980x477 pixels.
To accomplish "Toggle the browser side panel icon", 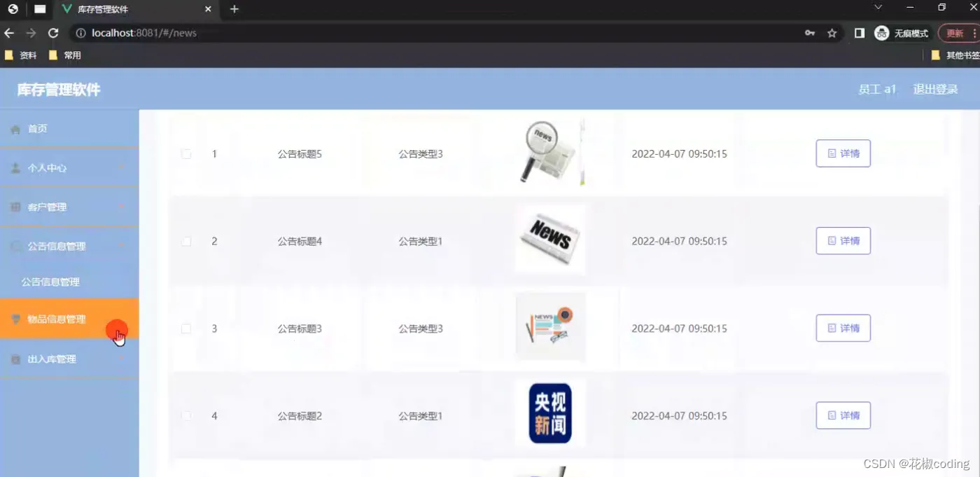I will pyautogui.click(x=860, y=33).
